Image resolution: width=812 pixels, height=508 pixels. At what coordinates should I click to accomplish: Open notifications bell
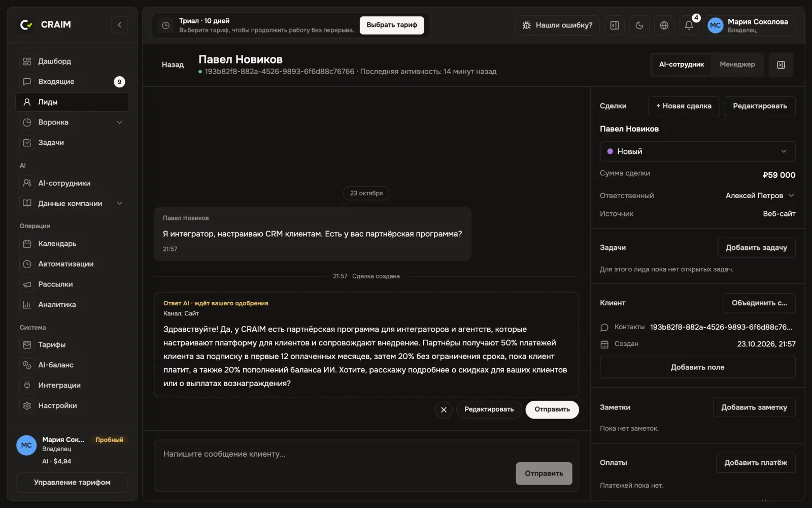point(689,25)
